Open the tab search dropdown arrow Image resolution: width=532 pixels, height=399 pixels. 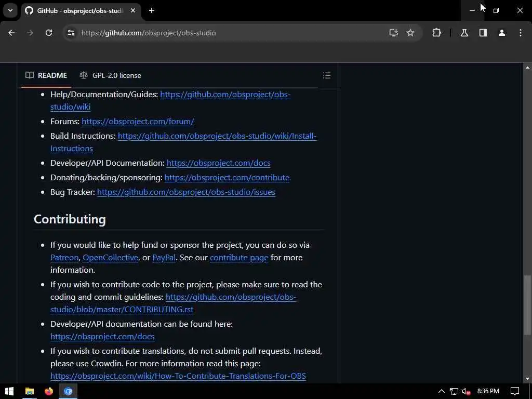(10, 10)
